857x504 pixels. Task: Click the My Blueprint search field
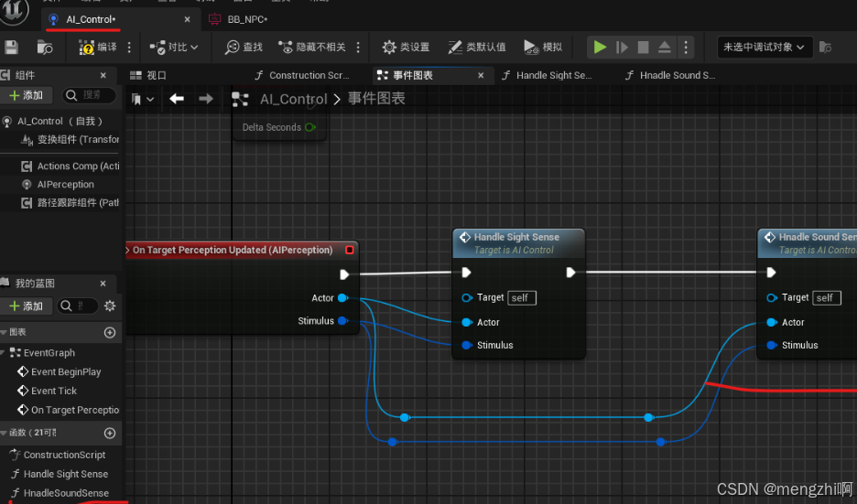click(x=78, y=306)
